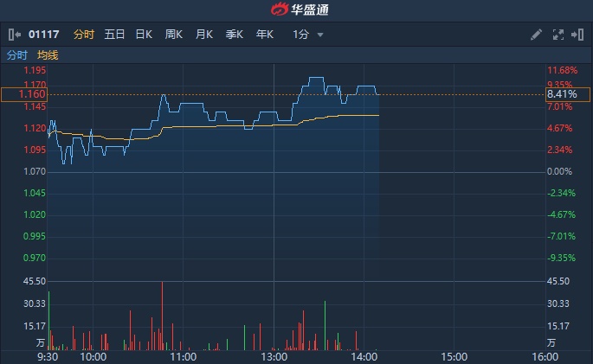Click the right panel collapse icon
The width and height of the screenshot is (593, 364).
578,35
